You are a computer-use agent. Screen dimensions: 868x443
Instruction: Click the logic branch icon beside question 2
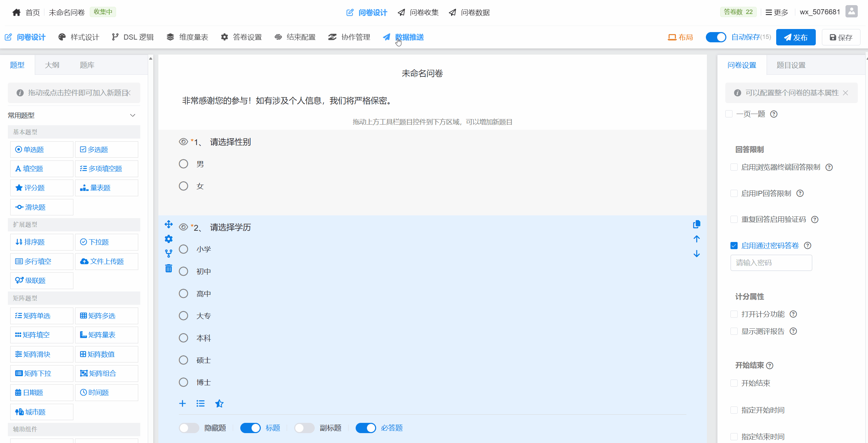[x=169, y=254]
